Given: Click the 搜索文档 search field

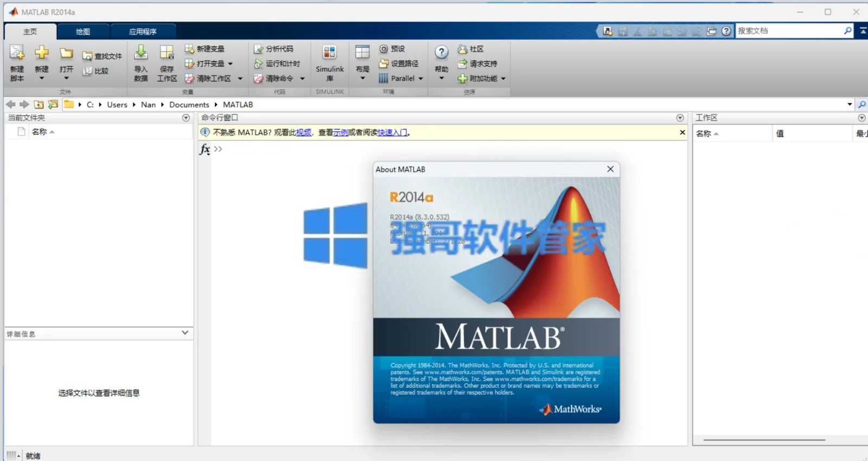Looking at the screenshot, I should [789, 31].
